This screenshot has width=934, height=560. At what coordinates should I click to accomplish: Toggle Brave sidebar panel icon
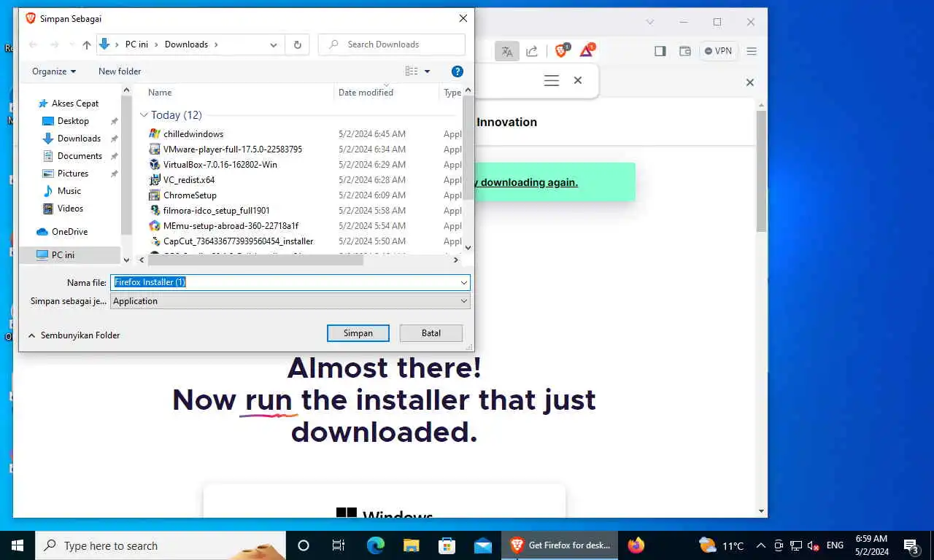[660, 51]
